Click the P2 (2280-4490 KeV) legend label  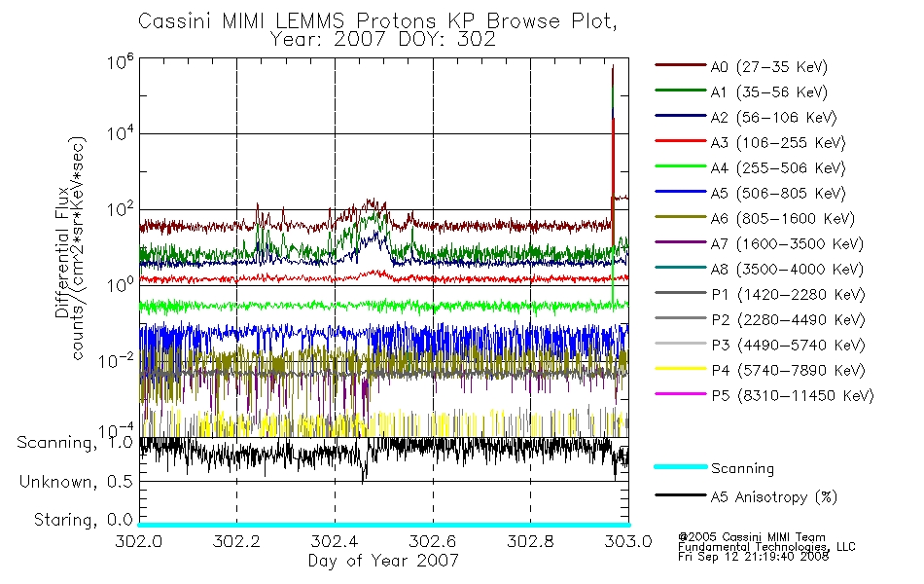[x=788, y=320]
